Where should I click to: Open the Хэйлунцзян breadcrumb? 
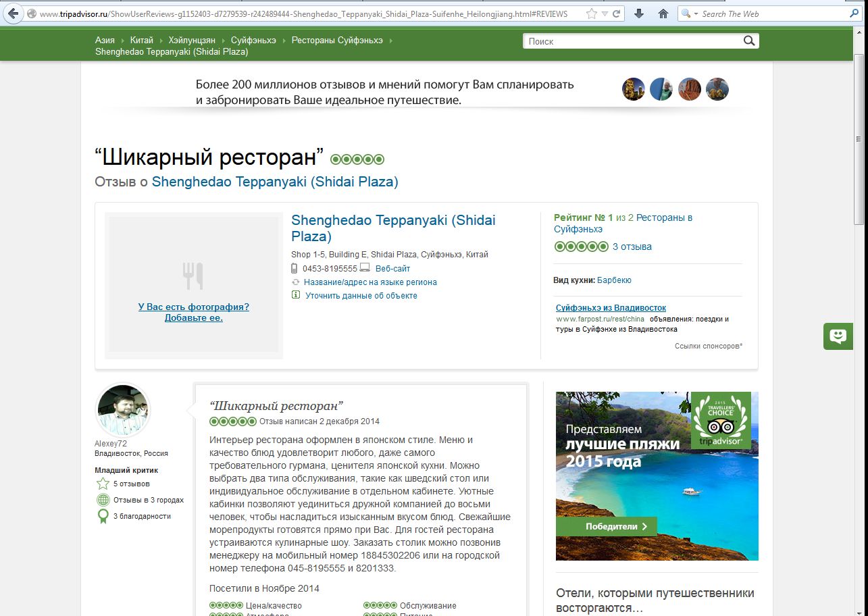[x=192, y=41]
